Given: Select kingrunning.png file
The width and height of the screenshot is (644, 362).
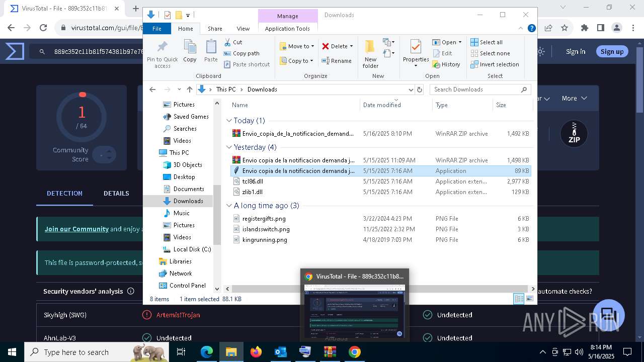Looking at the screenshot, I should [380, 240].
